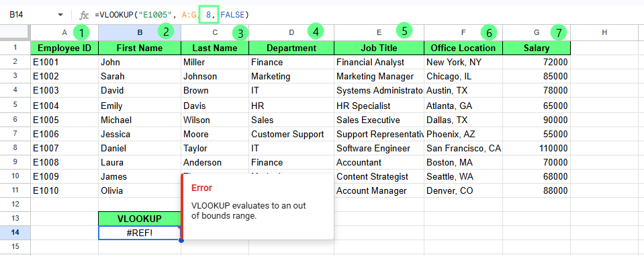The width and height of the screenshot is (644, 255).
Task: Click the Department header cell
Action: coord(291,48)
